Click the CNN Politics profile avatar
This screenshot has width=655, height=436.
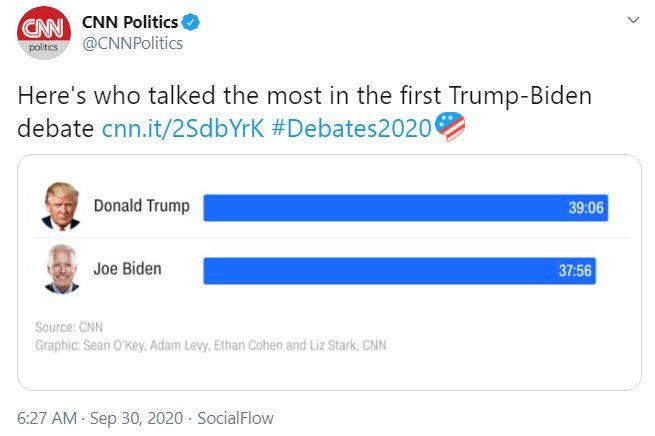tap(44, 33)
